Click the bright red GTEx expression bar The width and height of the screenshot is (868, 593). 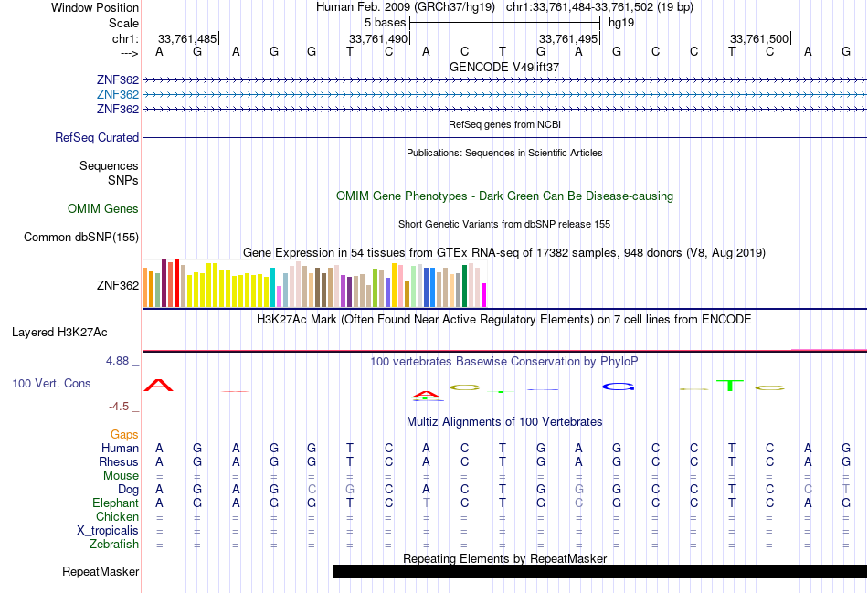(176, 283)
